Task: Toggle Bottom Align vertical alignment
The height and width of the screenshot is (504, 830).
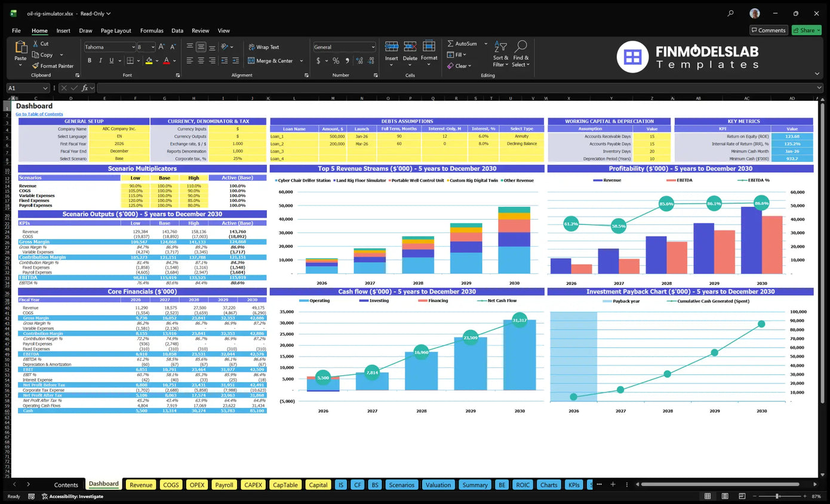Action: tap(213, 47)
